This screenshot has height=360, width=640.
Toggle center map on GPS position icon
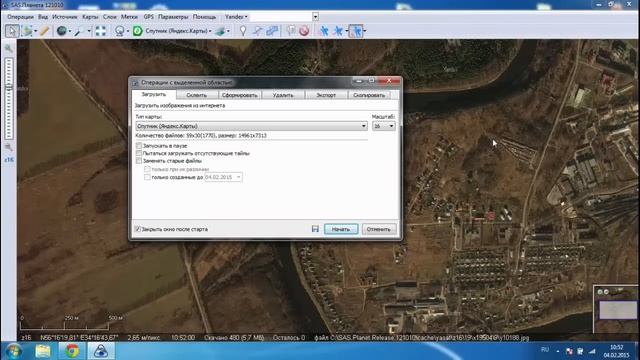[x=356, y=31]
